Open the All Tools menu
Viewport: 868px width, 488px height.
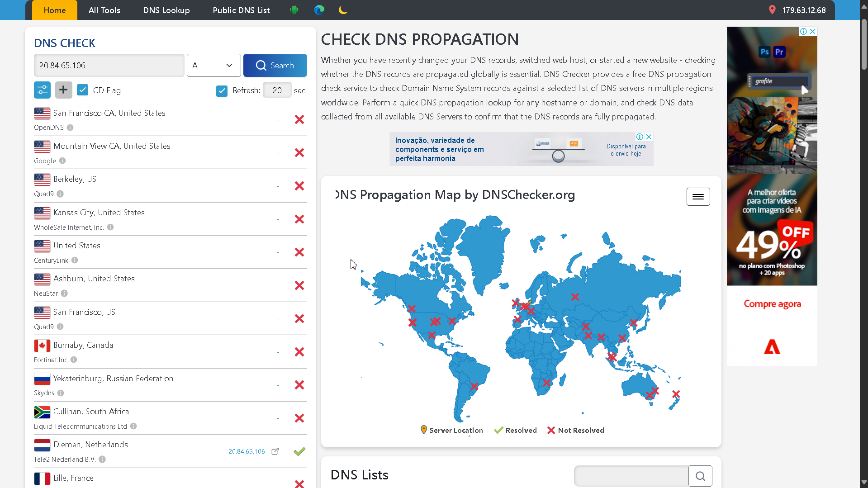click(x=104, y=10)
